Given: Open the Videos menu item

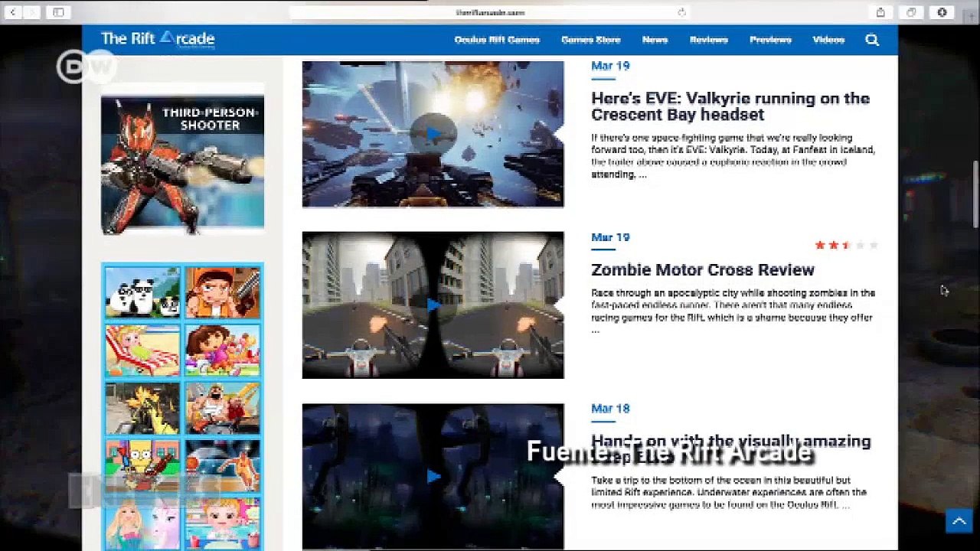Looking at the screenshot, I should pyautogui.click(x=828, y=40).
